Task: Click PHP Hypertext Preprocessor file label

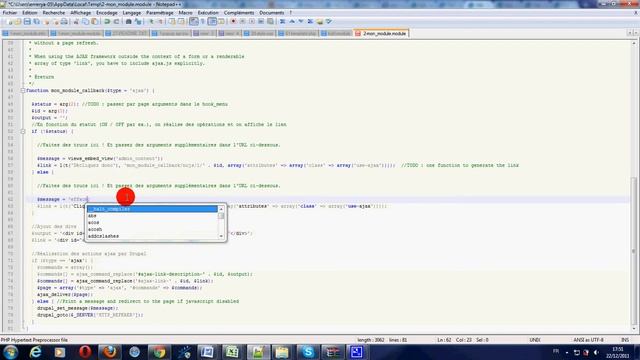Action: (x=34, y=340)
